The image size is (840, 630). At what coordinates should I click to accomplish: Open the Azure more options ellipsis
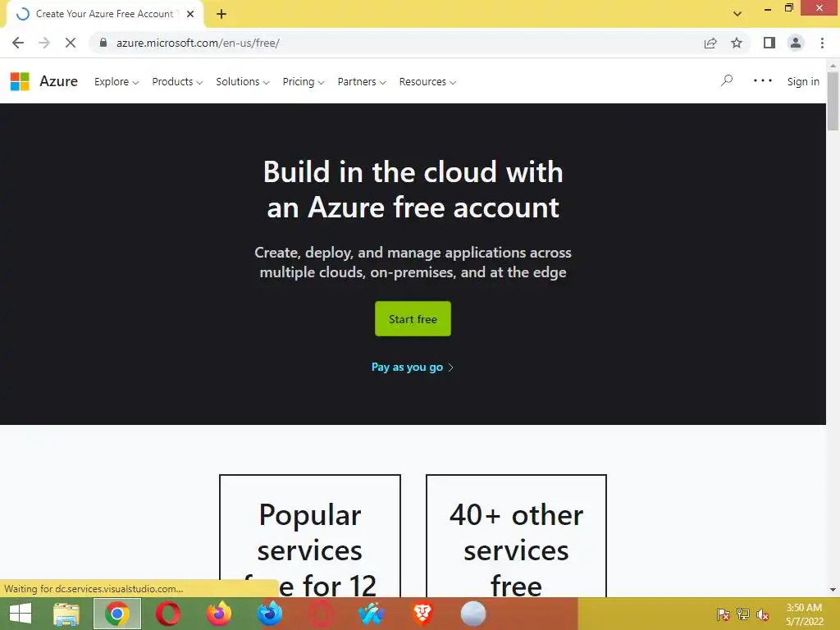click(x=762, y=81)
